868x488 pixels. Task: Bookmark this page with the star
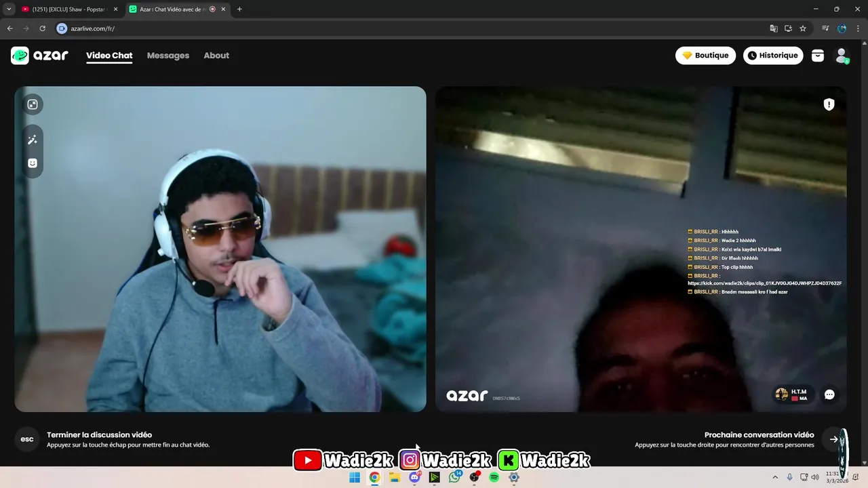pyautogui.click(x=803, y=28)
